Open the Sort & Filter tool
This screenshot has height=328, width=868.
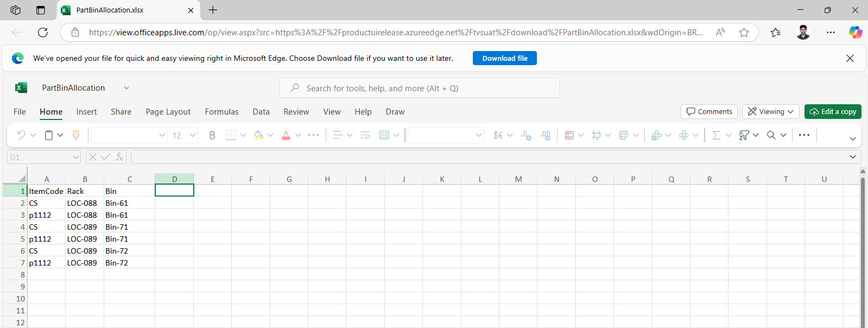(x=744, y=135)
